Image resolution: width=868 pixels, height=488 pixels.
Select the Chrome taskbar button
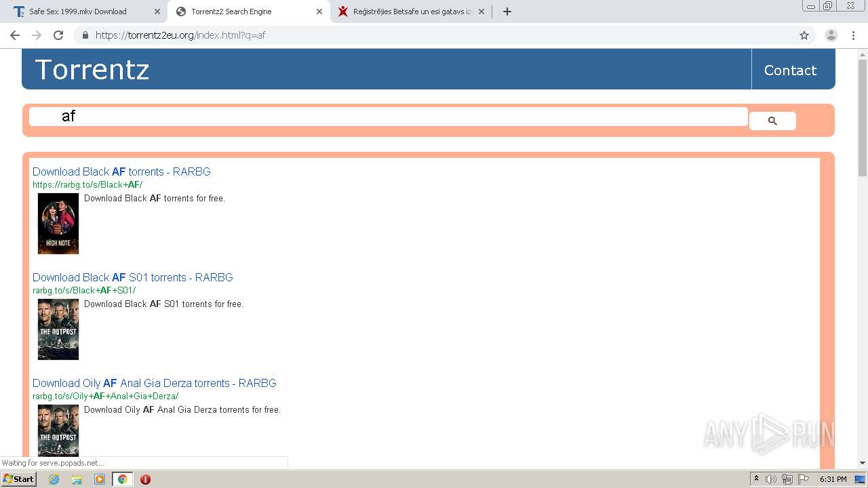point(122,479)
